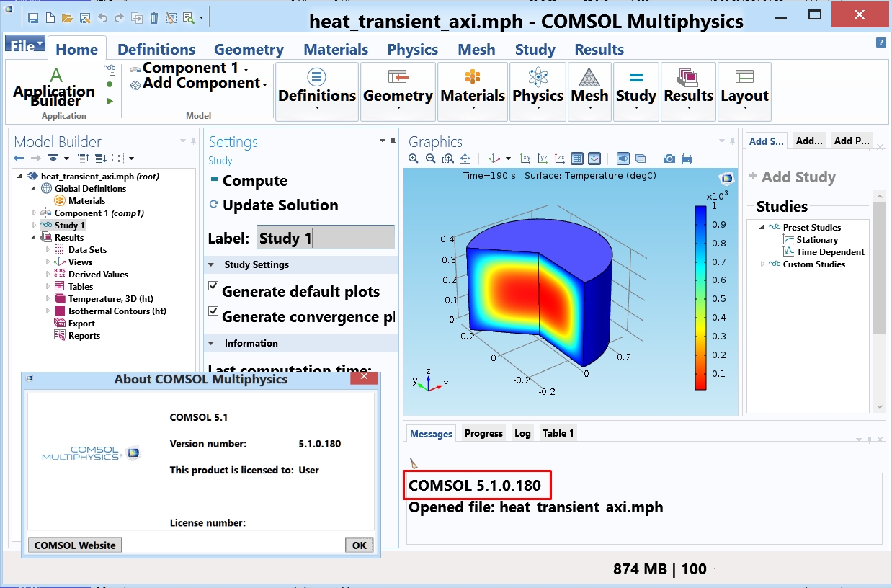
Task: Switch Graphics to ZX view
Action: (560, 159)
